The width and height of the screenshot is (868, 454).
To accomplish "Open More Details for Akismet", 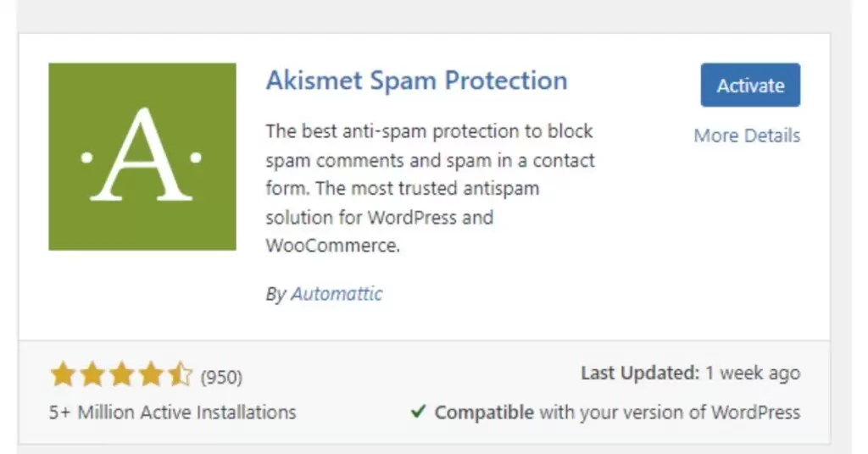I will [747, 136].
